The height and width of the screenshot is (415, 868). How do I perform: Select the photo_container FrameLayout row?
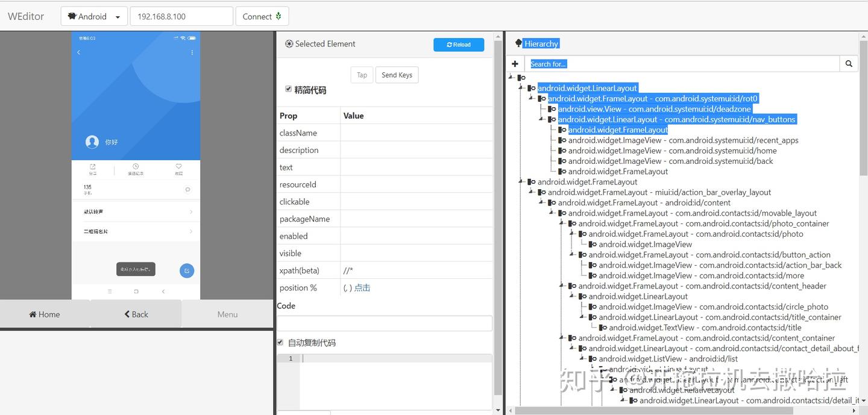pyautogui.click(x=703, y=223)
